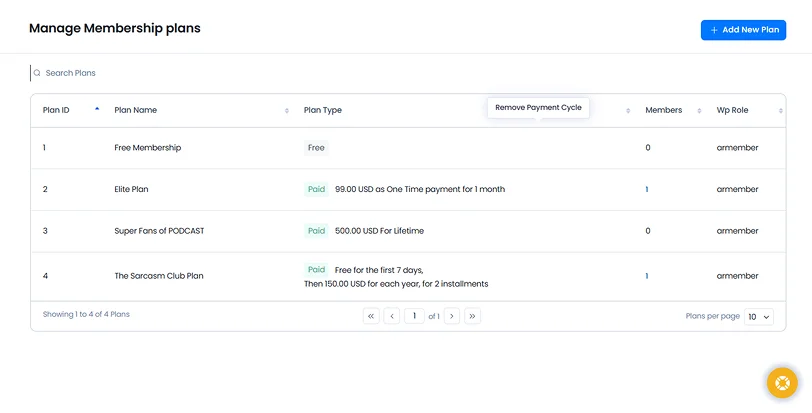
Task: Click the Plans per page label
Action: [x=713, y=316]
